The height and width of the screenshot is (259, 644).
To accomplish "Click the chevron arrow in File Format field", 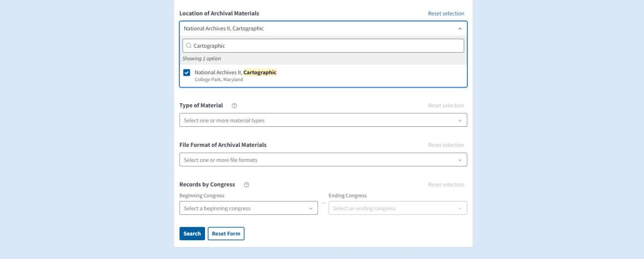I will coord(459,160).
